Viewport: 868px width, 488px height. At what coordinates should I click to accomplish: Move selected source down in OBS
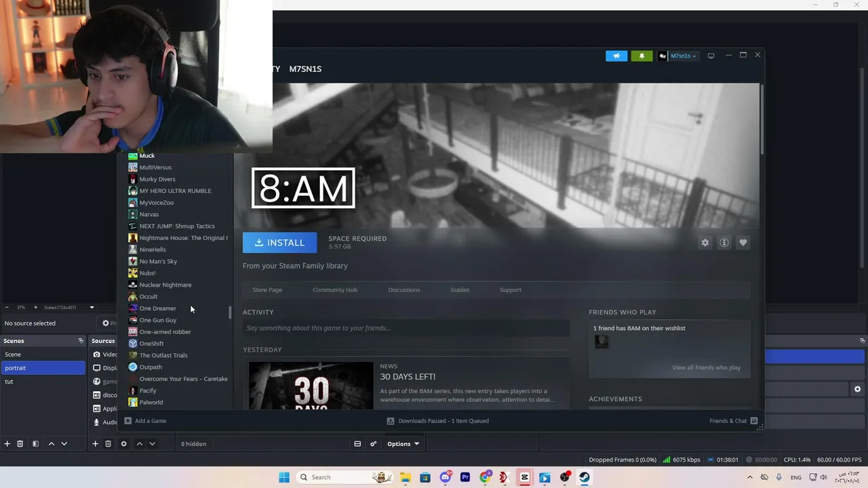click(x=152, y=444)
